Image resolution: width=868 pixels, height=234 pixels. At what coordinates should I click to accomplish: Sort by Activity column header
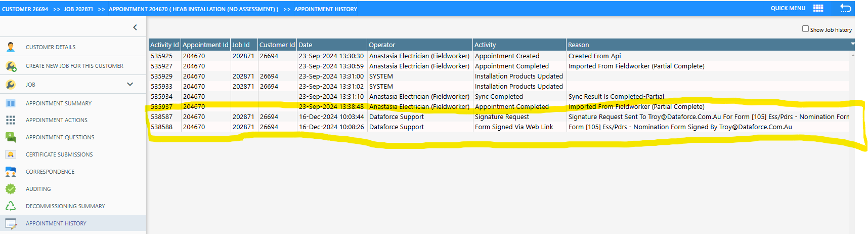click(x=519, y=45)
